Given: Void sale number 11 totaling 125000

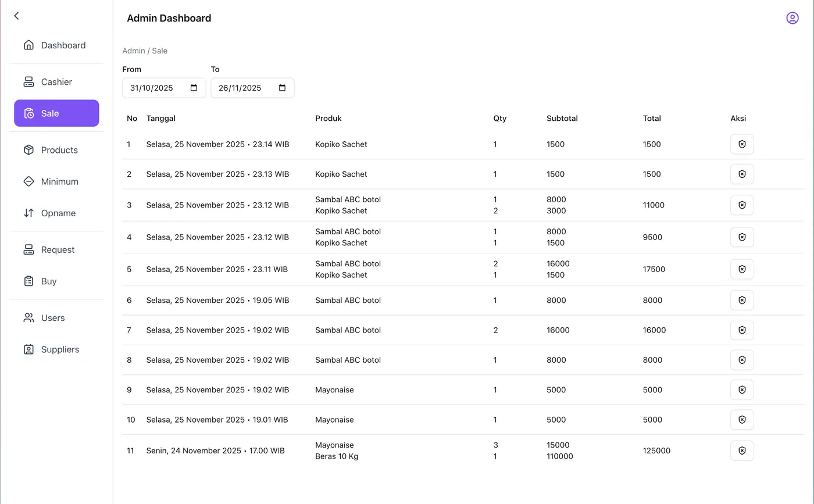Looking at the screenshot, I should click(x=742, y=451).
